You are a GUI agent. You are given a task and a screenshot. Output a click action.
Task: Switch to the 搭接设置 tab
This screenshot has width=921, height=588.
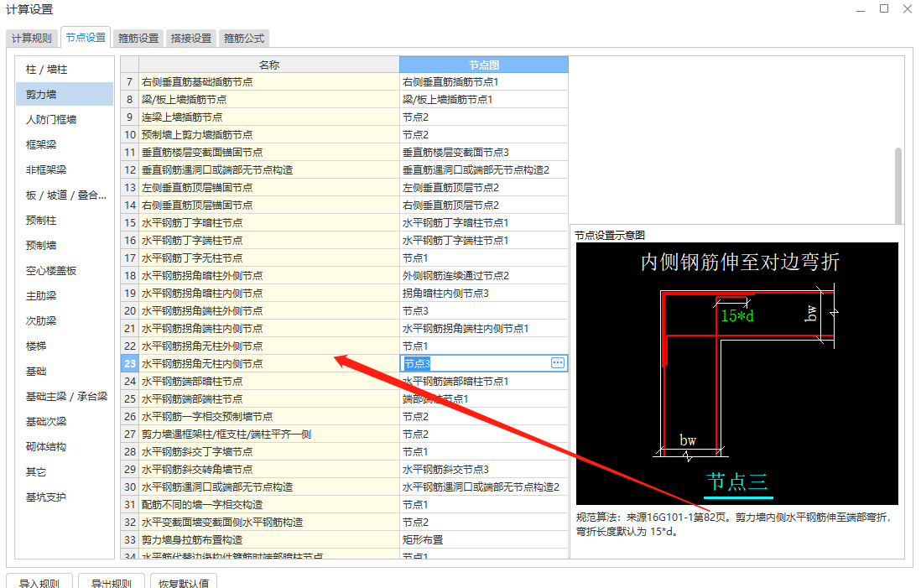[191, 39]
